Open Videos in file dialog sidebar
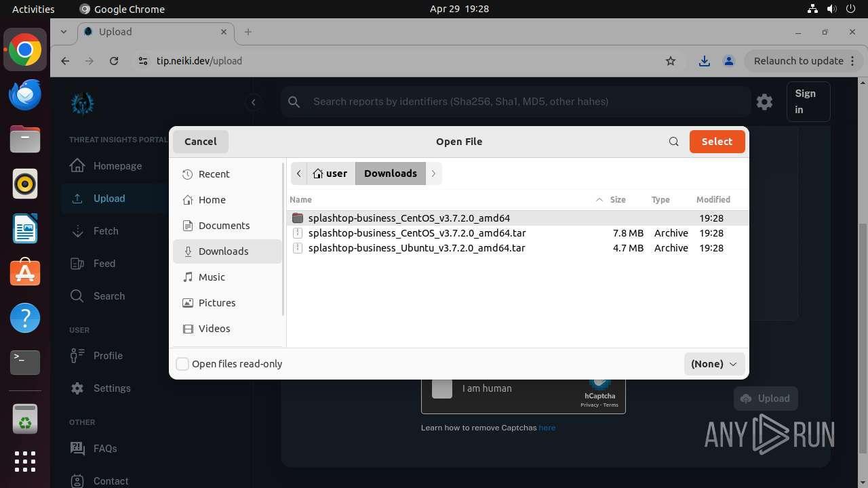This screenshot has height=488, width=868. [227, 329]
